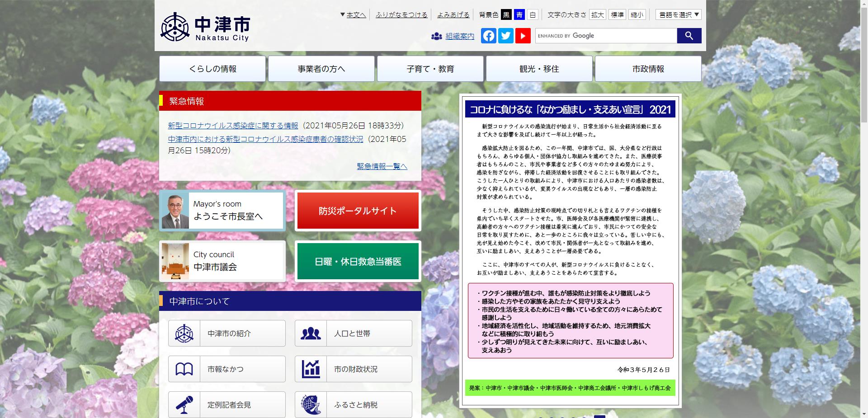
Task: Select the 中津市の紹介 emblem icon
Action: (x=185, y=333)
